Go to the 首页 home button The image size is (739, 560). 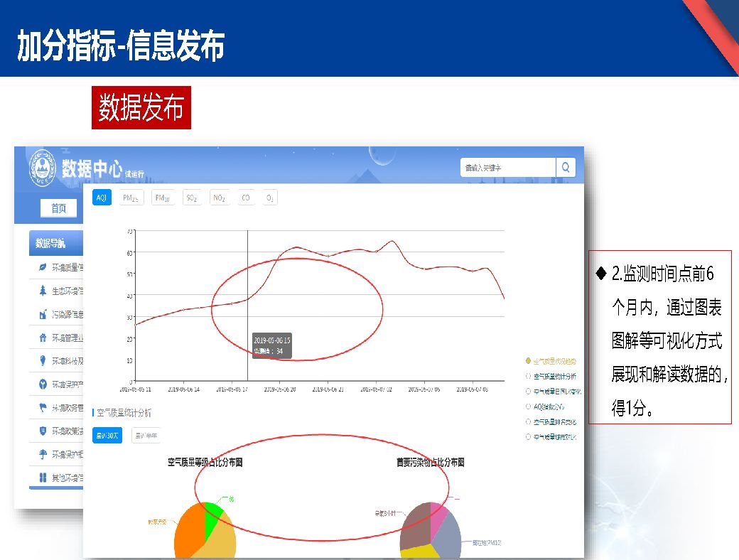(x=58, y=208)
